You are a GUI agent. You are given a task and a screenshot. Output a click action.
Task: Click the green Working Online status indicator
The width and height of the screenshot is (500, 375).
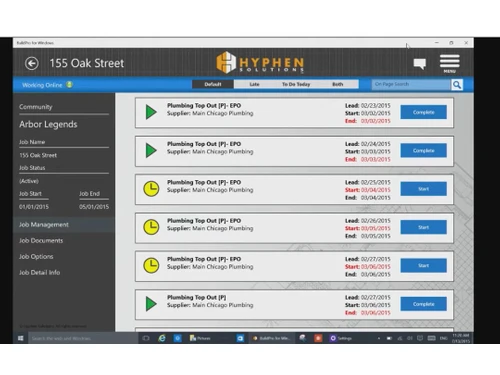click(x=69, y=85)
